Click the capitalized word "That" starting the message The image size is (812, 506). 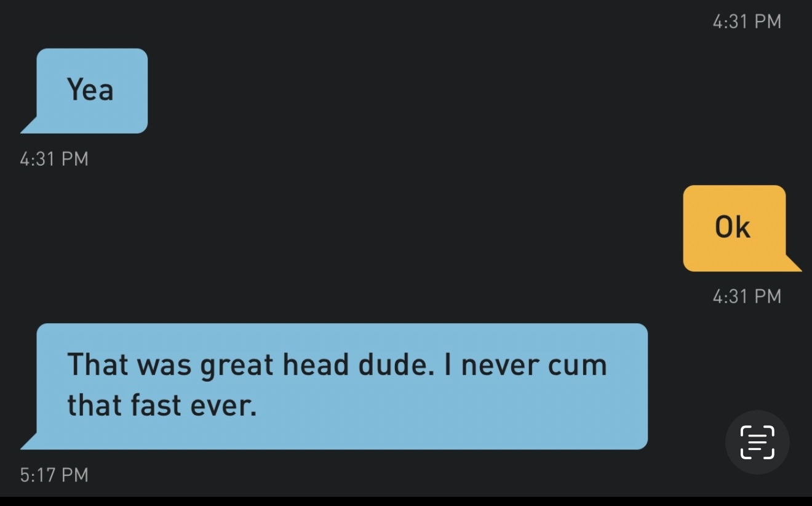(x=97, y=364)
